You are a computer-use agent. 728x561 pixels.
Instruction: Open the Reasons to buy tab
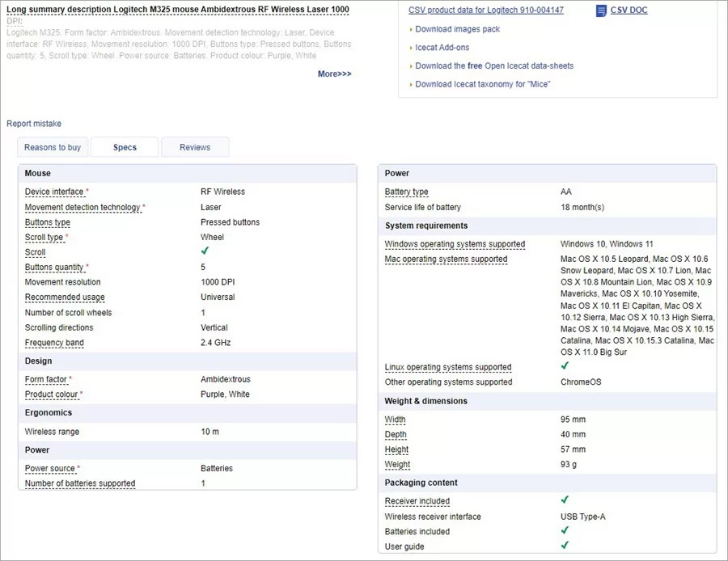(x=52, y=147)
